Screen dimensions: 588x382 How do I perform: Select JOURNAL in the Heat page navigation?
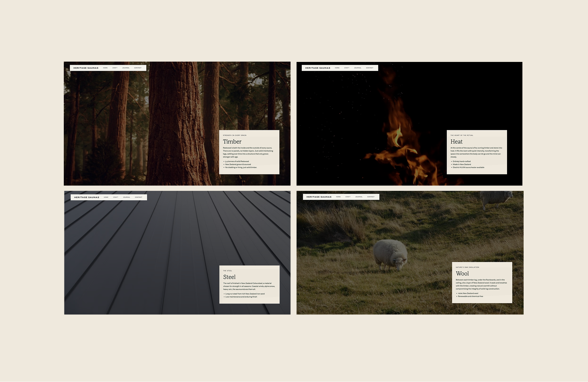[357, 68]
